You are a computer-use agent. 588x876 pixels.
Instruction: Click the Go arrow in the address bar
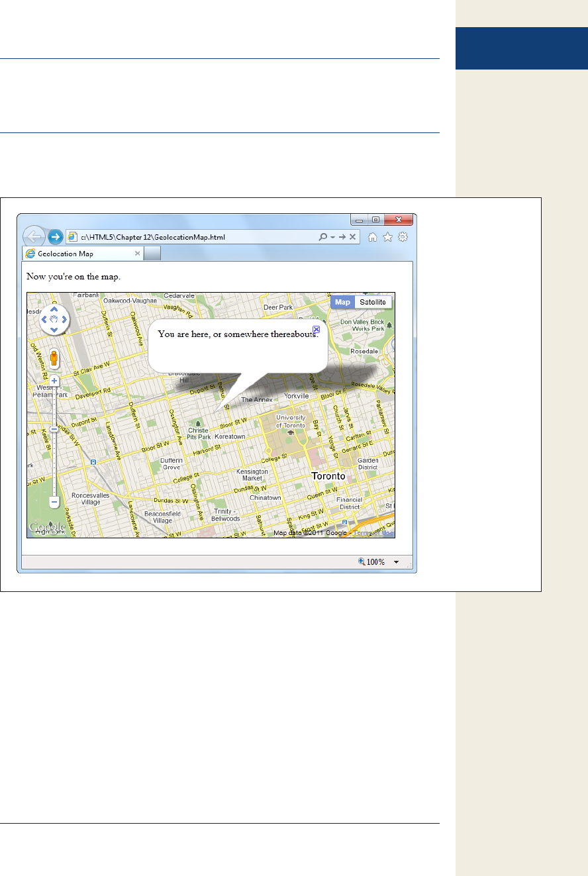click(342, 237)
